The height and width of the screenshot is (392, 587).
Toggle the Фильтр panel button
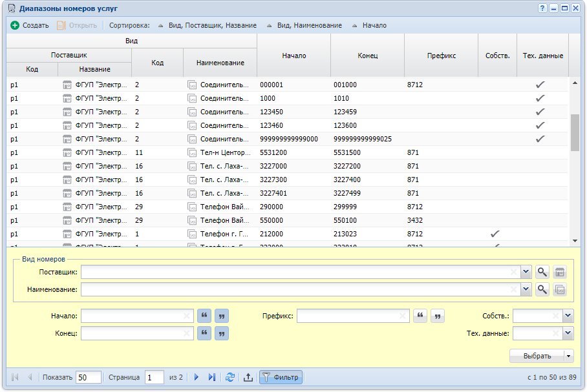pyautogui.click(x=281, y=377)
